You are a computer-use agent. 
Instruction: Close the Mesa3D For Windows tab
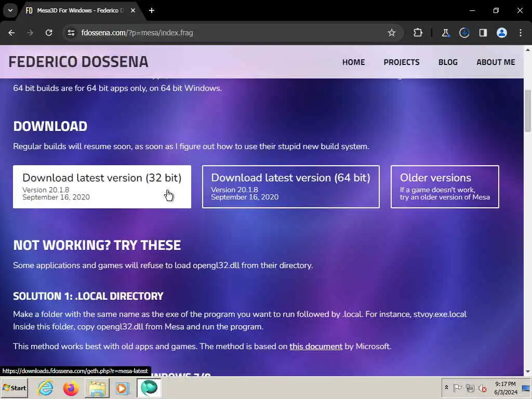133,10
